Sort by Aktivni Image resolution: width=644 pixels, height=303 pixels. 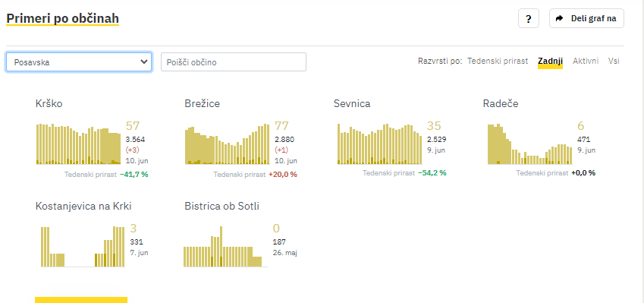tap(586, 62)
